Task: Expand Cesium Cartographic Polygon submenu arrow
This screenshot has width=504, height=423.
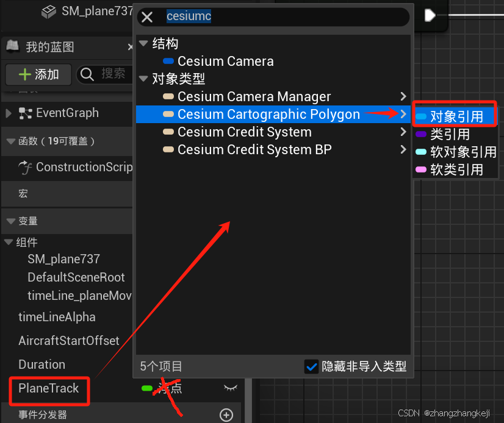Action: 403,114
